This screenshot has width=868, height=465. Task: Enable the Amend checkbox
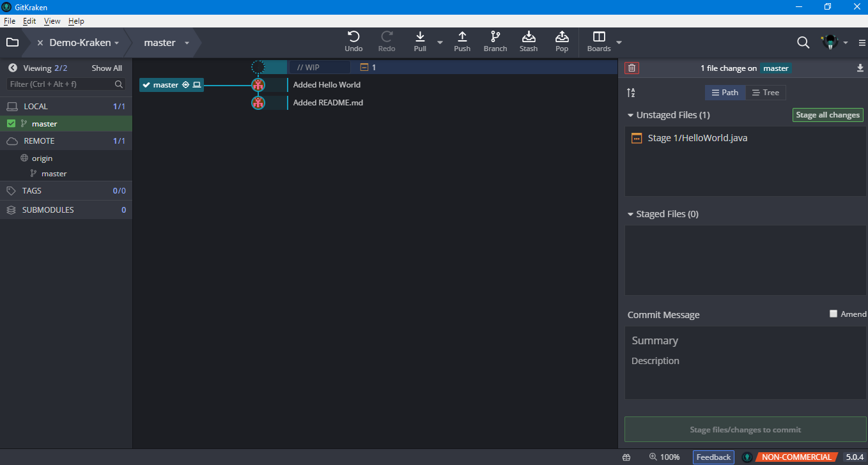[x=833, y=314]
